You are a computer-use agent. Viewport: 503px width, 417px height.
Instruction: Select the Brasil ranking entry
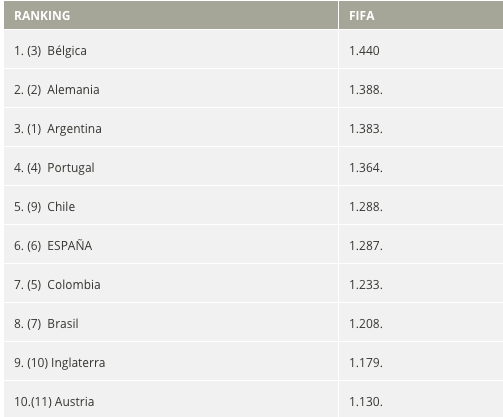[x=171, y=322]
